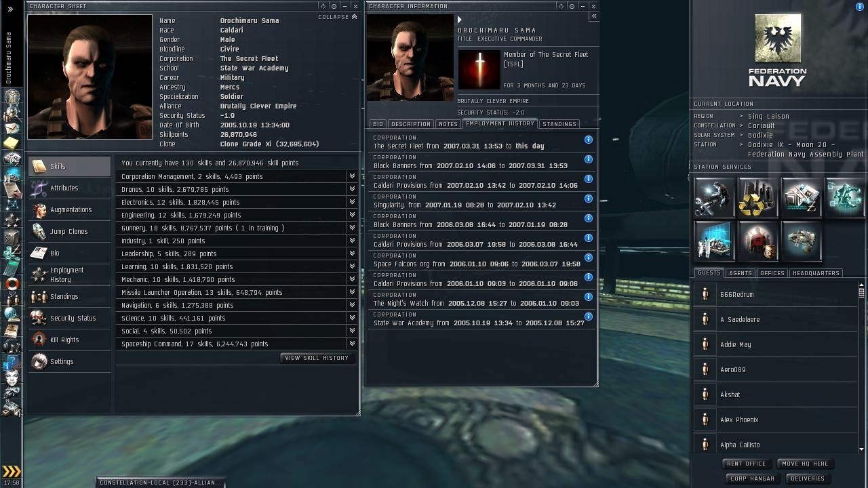Open the headphones jukebox icon in sidebar
The width and height of the screenshot is (868, 488).
(12, 346)
